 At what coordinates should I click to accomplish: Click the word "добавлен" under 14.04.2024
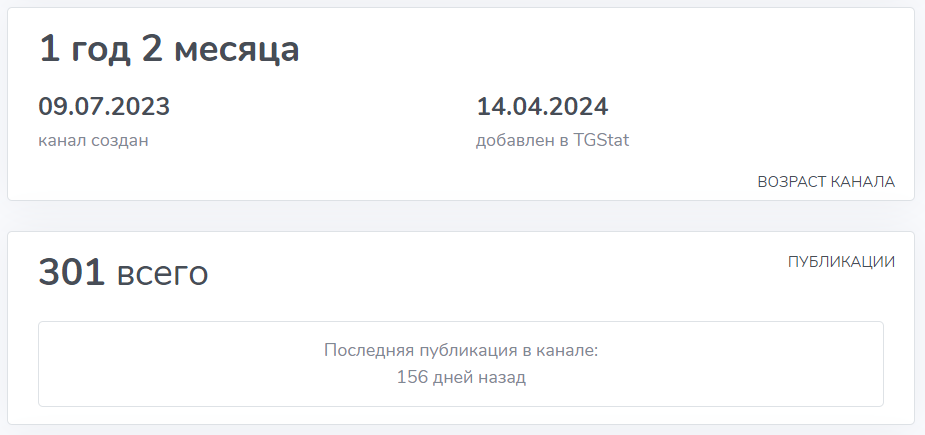(x=513, y=140)
